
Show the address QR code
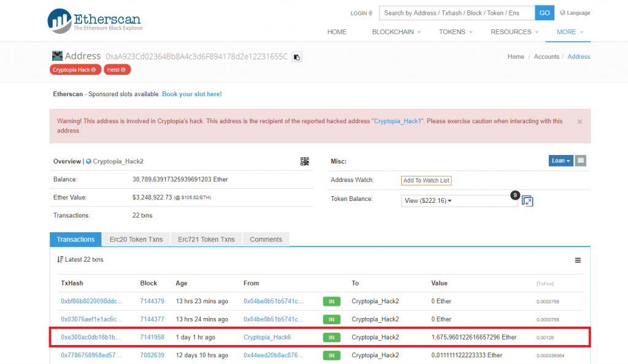coord(304,161)
